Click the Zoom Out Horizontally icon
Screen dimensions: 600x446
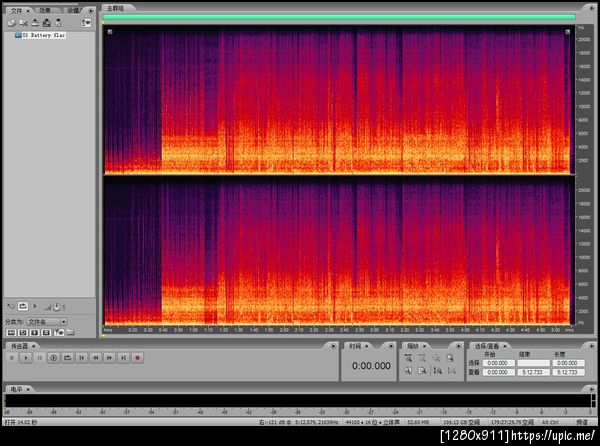coord(422,358)
